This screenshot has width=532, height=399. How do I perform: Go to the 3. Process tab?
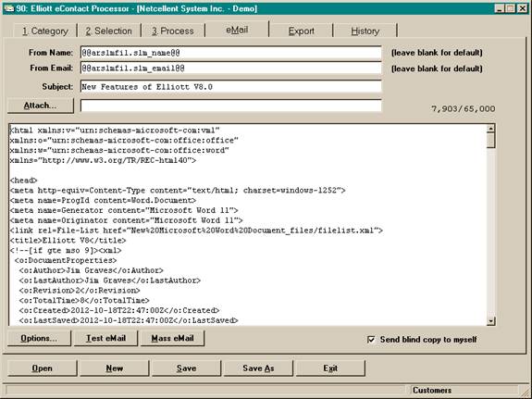[x=173, y=31]
